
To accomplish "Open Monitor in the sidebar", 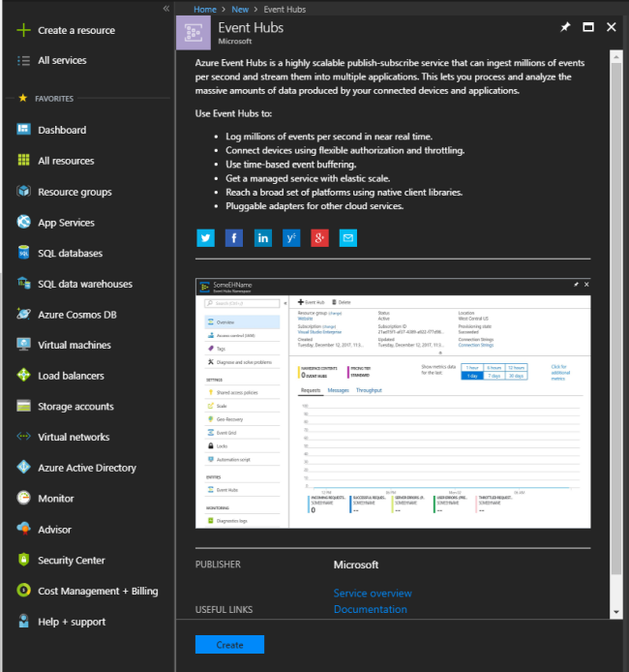I will [x=45, y=499].
